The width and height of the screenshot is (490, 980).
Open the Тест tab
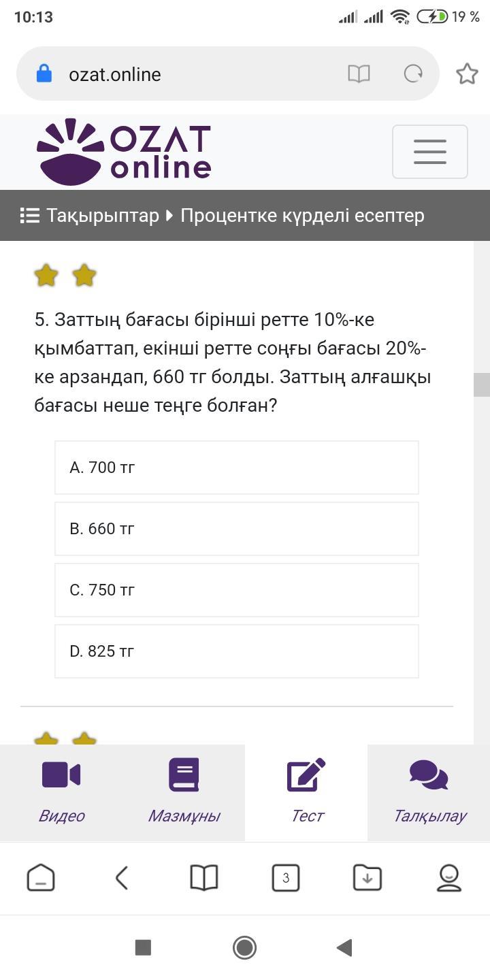click(306, 792)
